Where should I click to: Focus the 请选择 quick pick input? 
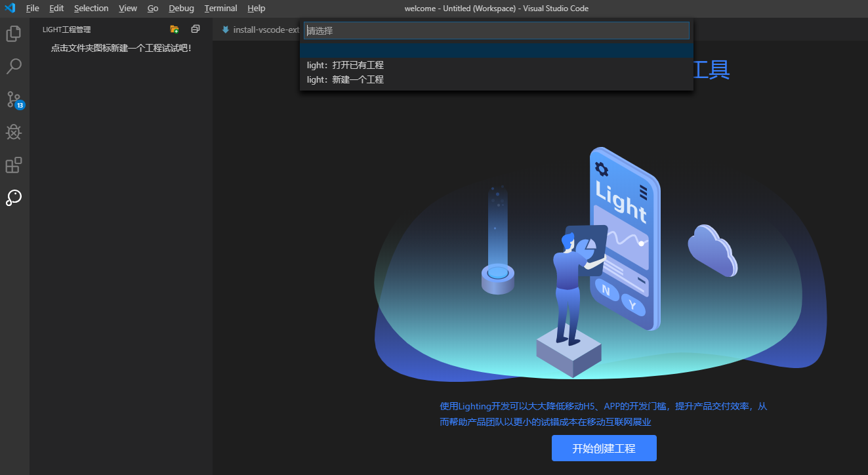point(497,30)
